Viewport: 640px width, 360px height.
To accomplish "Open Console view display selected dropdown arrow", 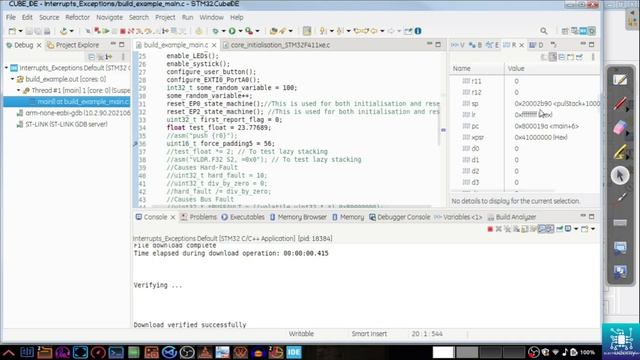I will click(576, 229).
